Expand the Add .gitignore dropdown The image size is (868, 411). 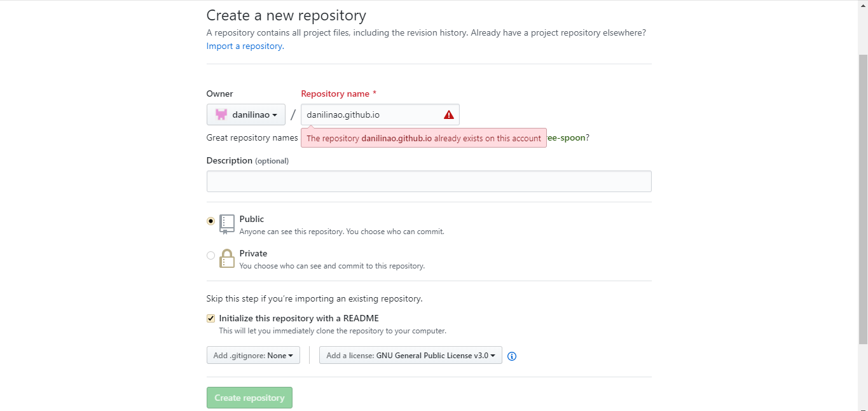tap(253, 356)
